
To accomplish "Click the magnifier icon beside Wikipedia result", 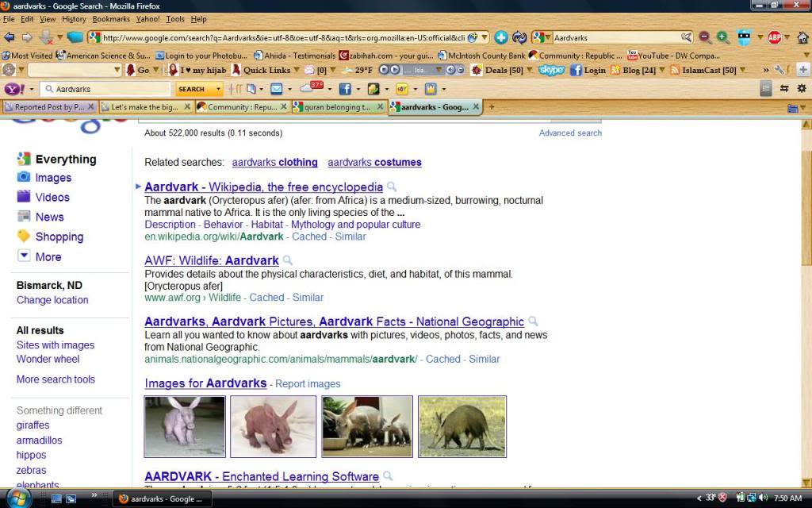I will [x=392, y=187].
